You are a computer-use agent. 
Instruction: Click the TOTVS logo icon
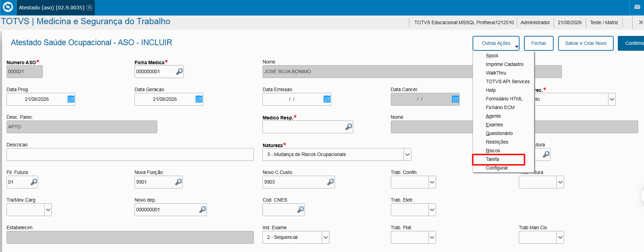pyautogui.click(x=8, y=7)
